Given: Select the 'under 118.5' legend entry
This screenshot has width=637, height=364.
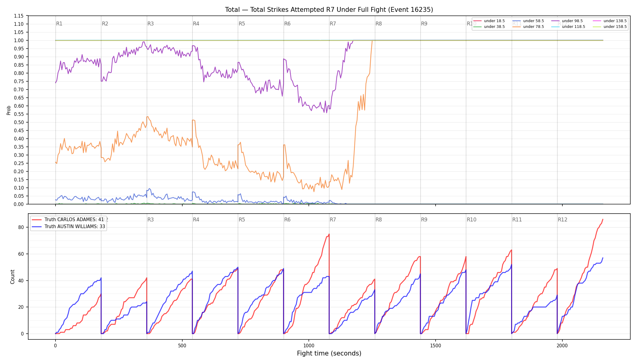Looking at the screenshot, I should 568,27.
